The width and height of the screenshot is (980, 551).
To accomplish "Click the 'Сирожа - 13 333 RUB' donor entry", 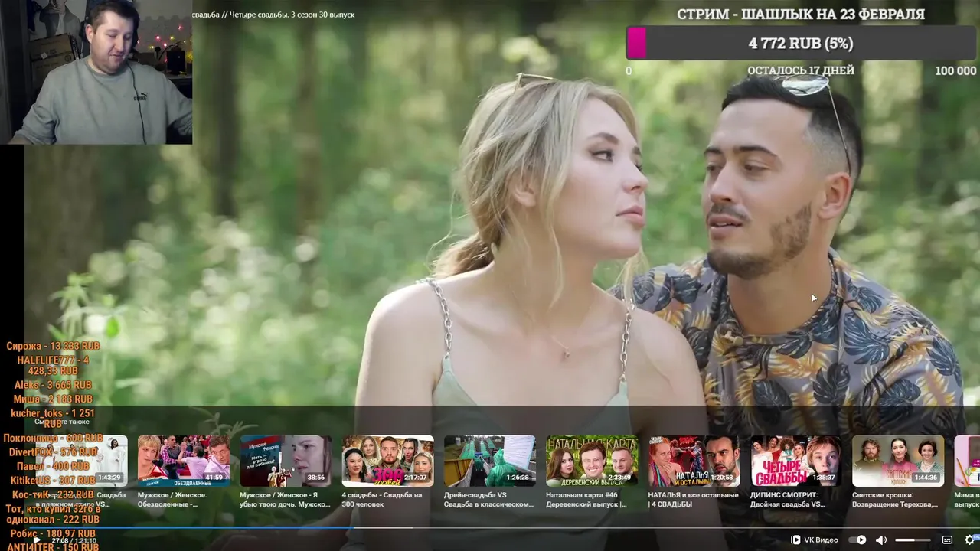I will (x=54, y=346).
